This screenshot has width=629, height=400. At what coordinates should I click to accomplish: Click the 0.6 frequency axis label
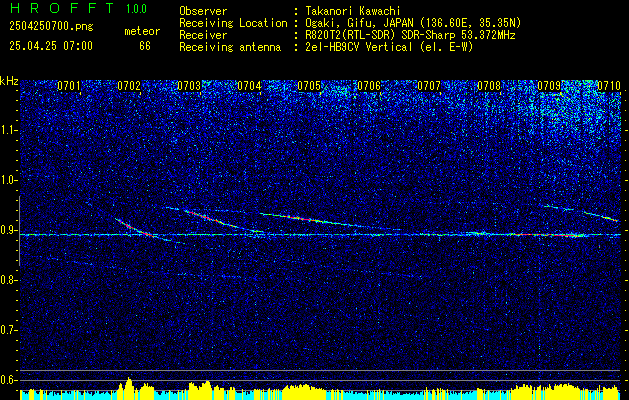pos(8,380)
